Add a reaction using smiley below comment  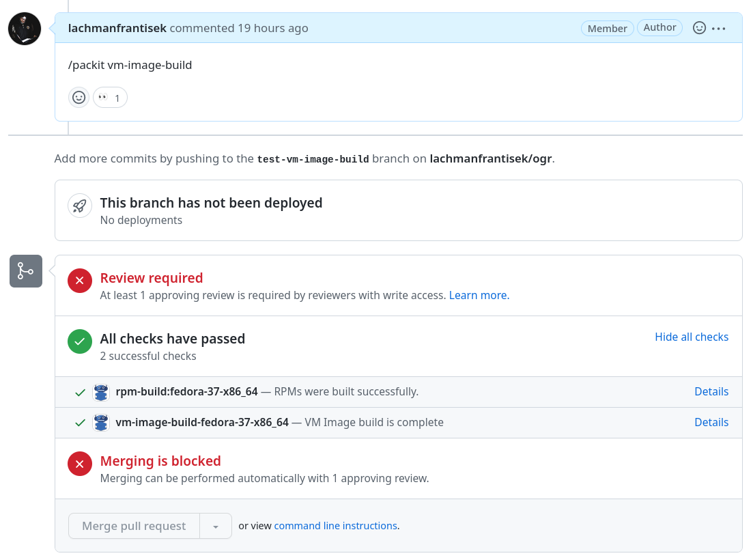click(x=79, y=98)
